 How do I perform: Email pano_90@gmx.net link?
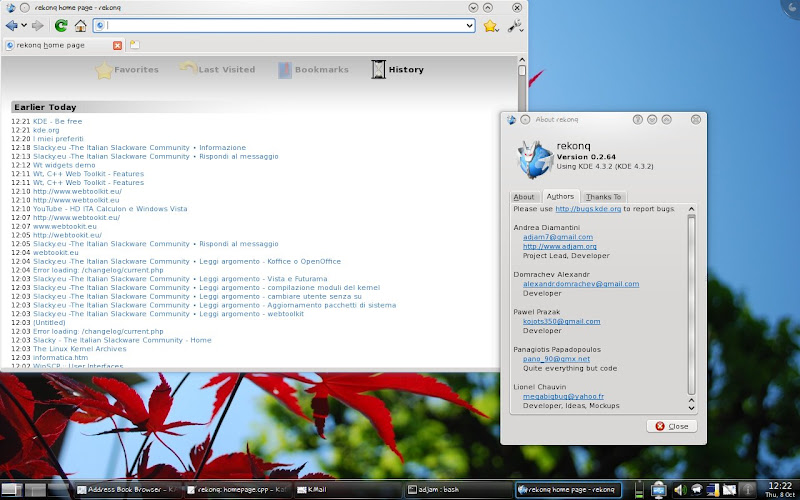pyautogui.click(x=556, y=359)
